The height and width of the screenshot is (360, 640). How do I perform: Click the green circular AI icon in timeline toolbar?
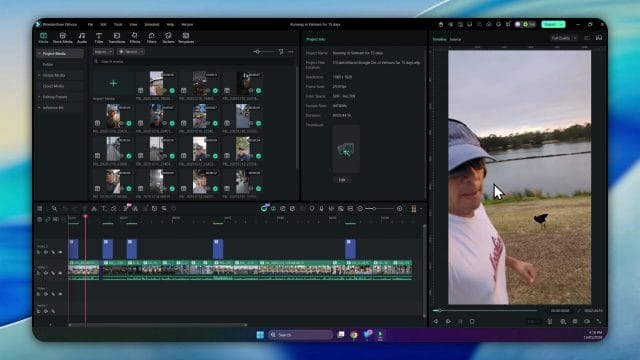click(x=264, y=209)
